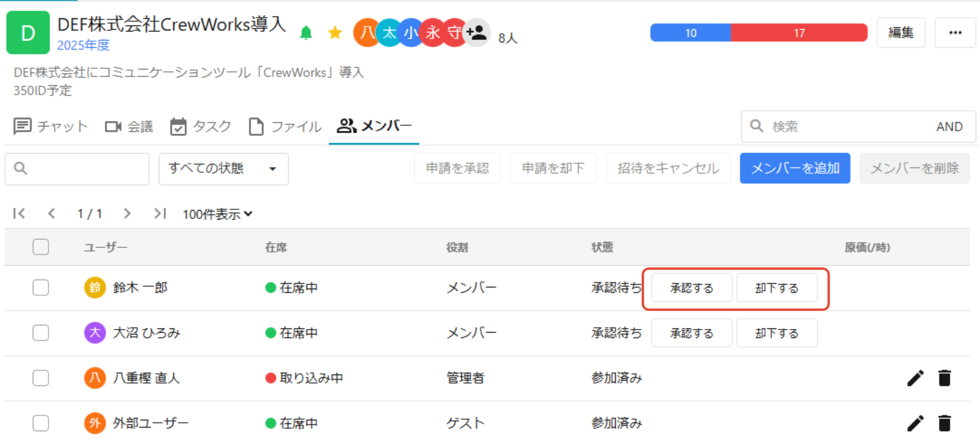The width and height of the screenshot is (980, 444).
Task: Click the blue 小 member avatar in header
Action: (410, 33)
